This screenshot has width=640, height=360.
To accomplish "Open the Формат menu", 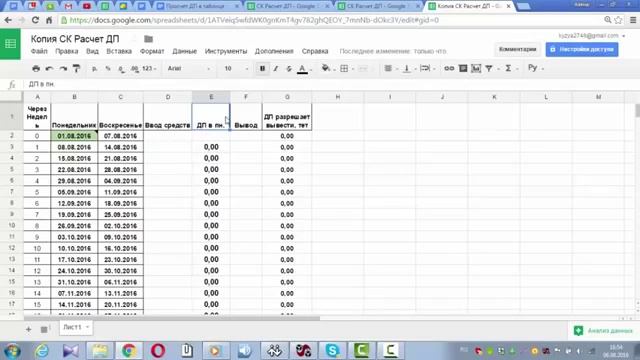I will [x=152, y=51].
